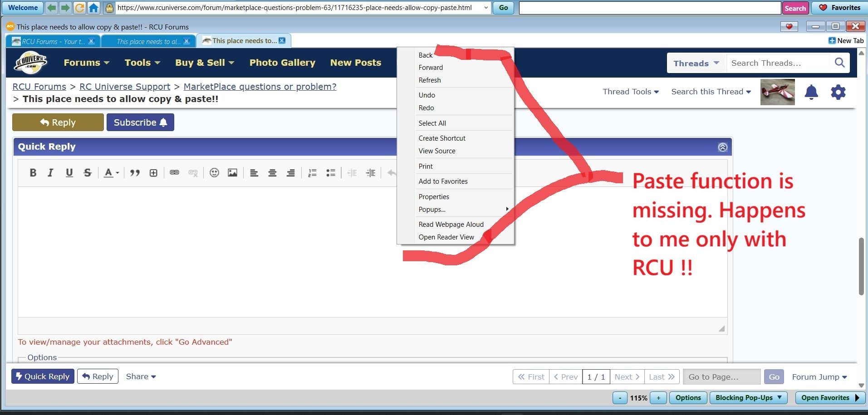868x415 pixels.
Task: Click the Search Threads input field
Action: coord(778,63)
